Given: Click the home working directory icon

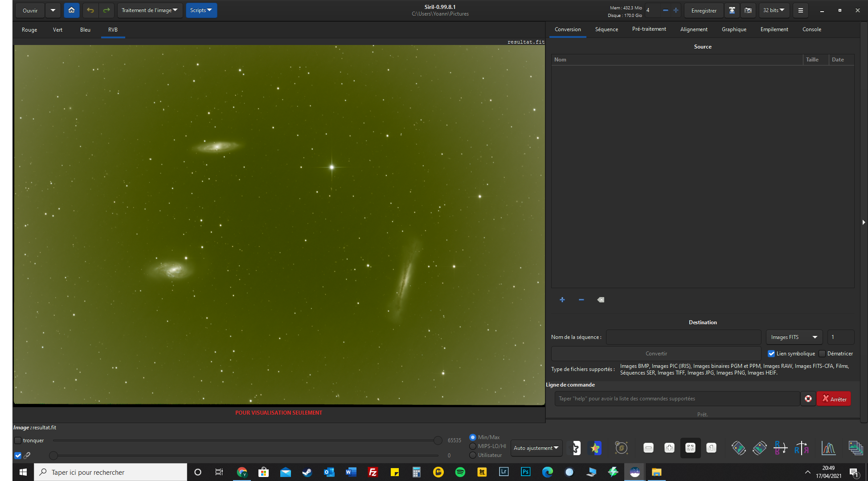Looking at the screenshot, I should pyautogui.click(x=71, y=10).
